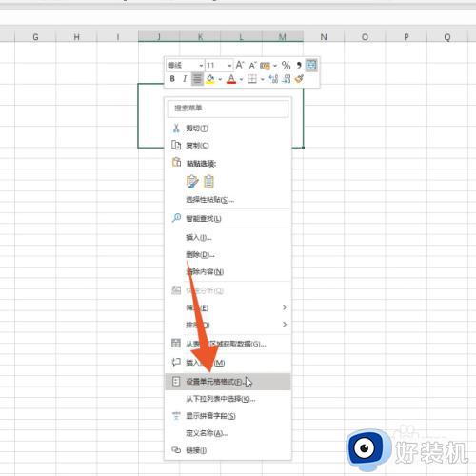Open the font name dropdown
The image size is (476, 476).
pos(201,66)
